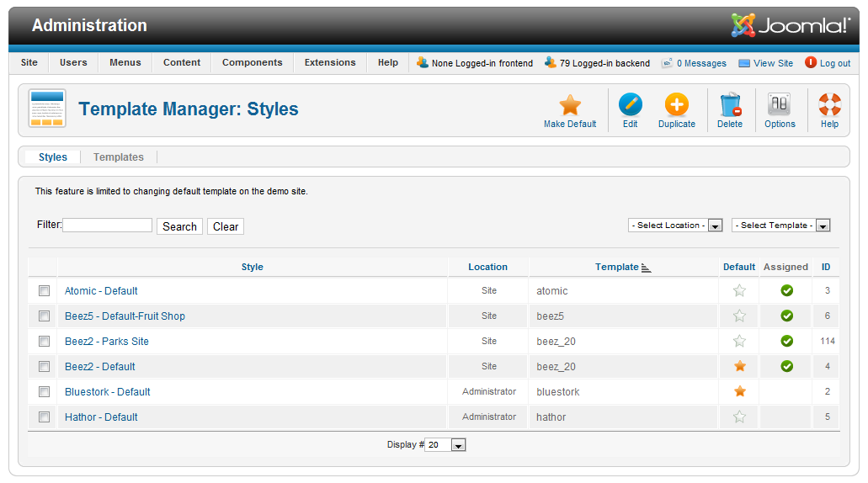Click the Make Default star icon
Screen dimensions: 868x483
pos(570,106)
